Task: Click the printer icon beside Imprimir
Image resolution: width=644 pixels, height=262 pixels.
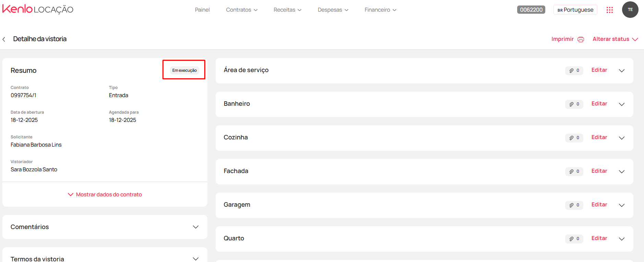Action: coord(581,39)
